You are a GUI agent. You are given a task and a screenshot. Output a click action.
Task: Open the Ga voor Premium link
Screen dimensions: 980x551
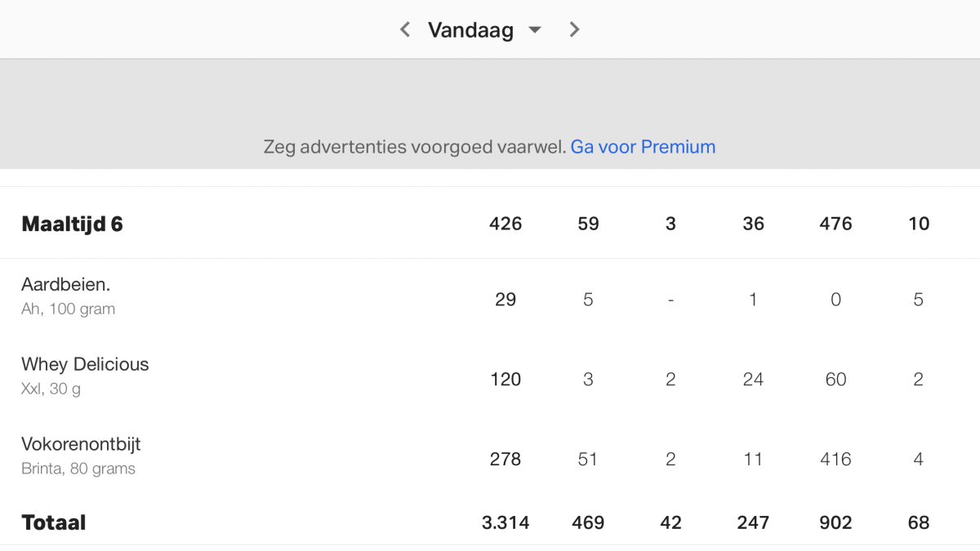(643, 147)
